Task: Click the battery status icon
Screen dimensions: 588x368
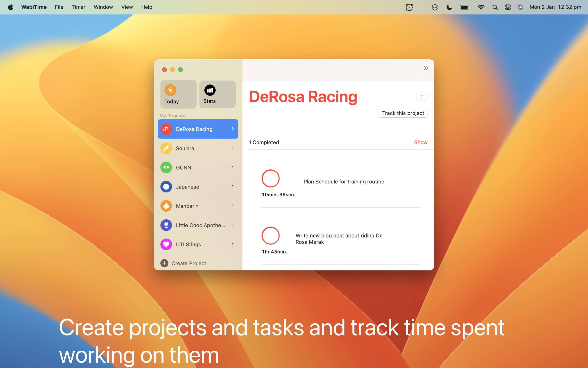Action: point(465,7)
